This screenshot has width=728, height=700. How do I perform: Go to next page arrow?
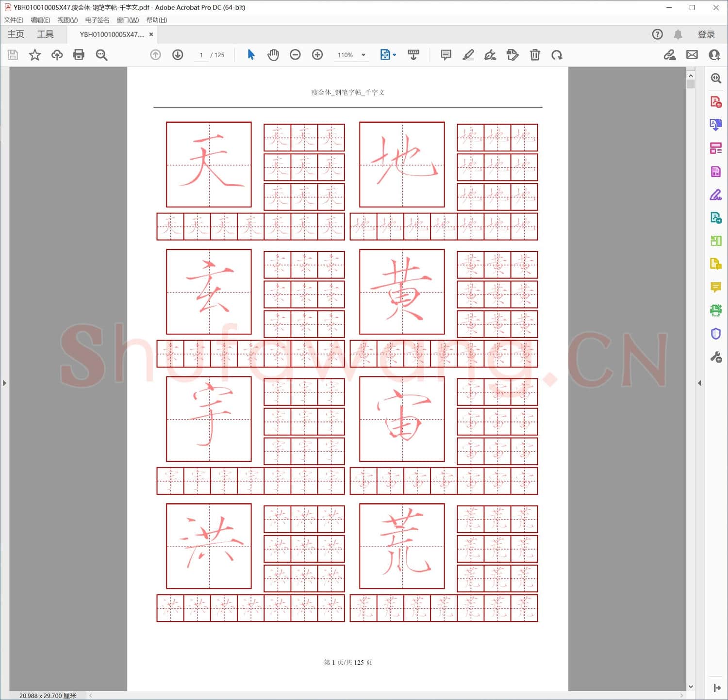click(178, 55)
